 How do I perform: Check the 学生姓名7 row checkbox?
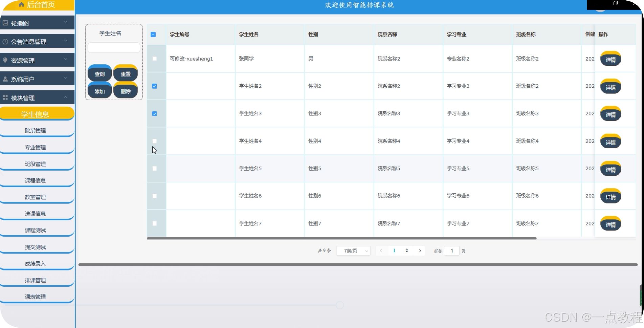click(x=155, y=223)
